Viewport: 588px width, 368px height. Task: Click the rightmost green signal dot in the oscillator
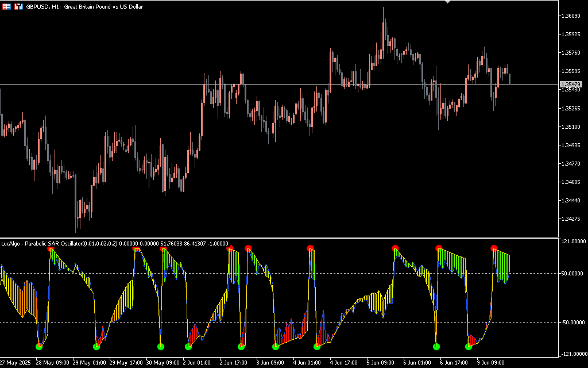(469, 346)
